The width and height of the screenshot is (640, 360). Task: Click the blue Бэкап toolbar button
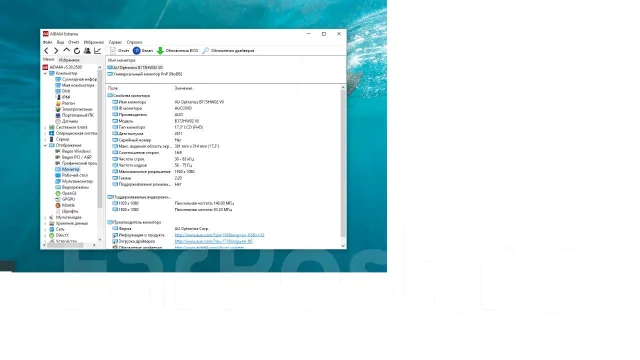[x=143, y=51]
